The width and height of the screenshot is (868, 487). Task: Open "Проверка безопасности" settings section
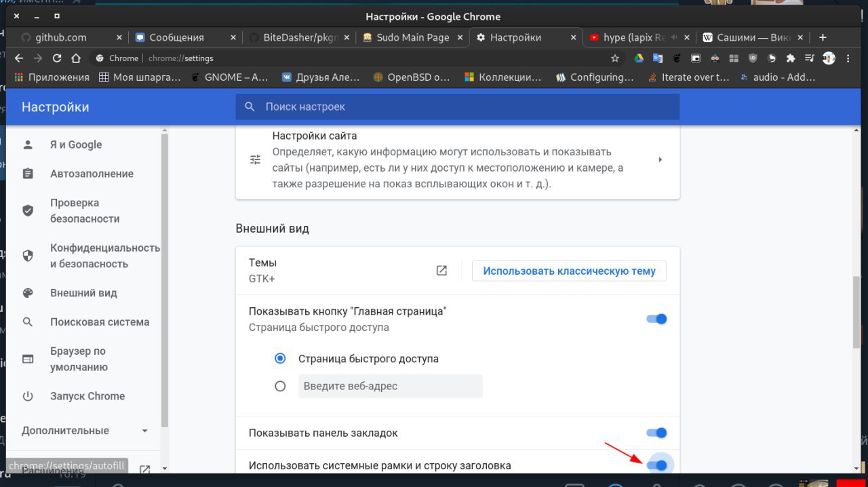tap(85, 211)
